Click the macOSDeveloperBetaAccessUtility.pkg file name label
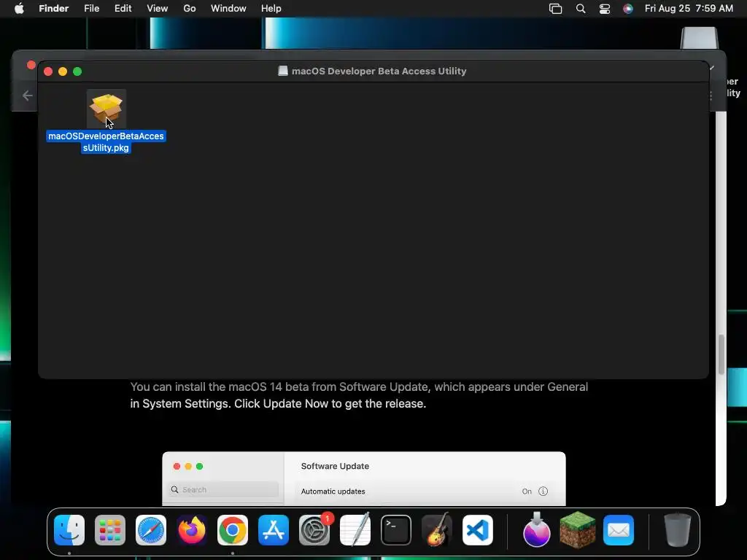This screenshot has width=747, height=560. [106, 142]
